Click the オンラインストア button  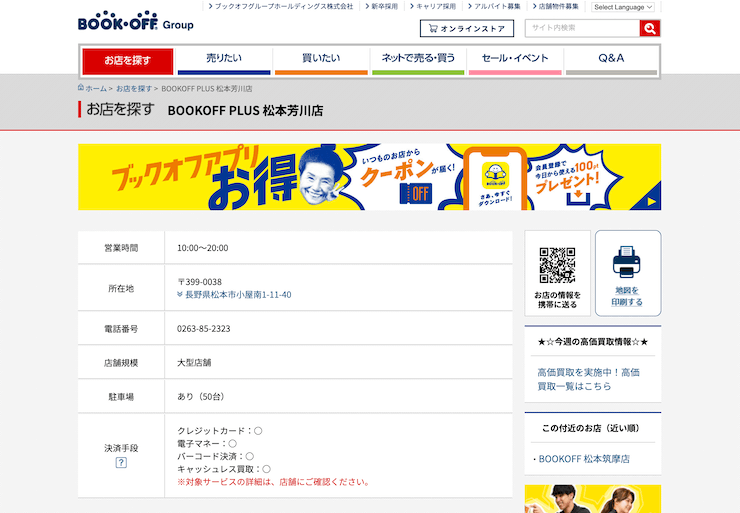click(467, 28)
